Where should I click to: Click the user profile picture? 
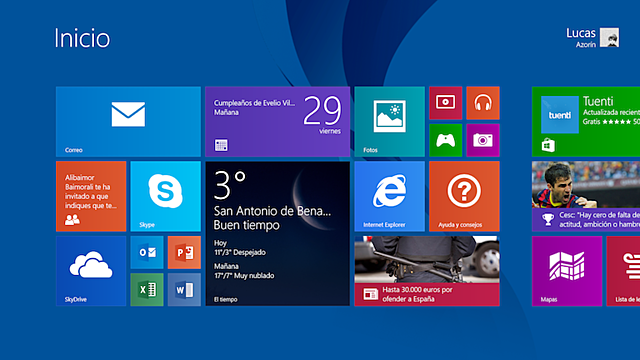pos(609,38)
